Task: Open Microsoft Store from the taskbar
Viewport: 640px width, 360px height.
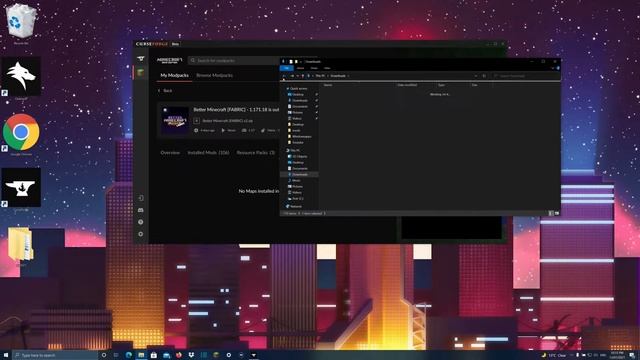Action: coord(154,355)
